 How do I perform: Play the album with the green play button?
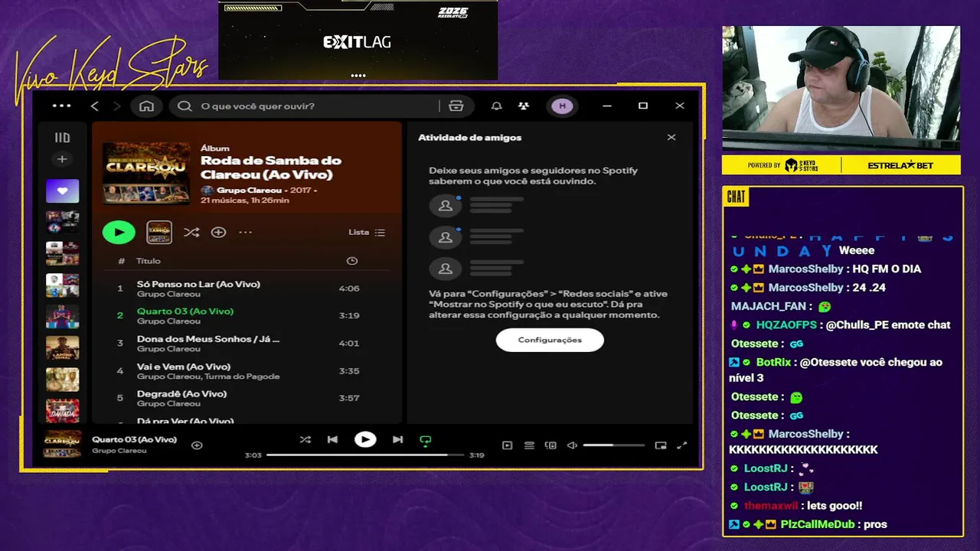tap(119, 232)
